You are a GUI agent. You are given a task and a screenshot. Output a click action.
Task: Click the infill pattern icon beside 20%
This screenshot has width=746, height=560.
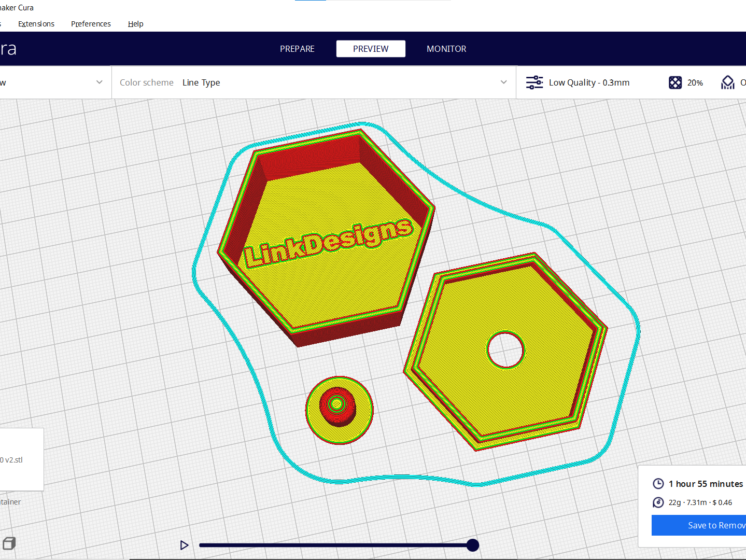pyautogui.click(x=675, y=82)
